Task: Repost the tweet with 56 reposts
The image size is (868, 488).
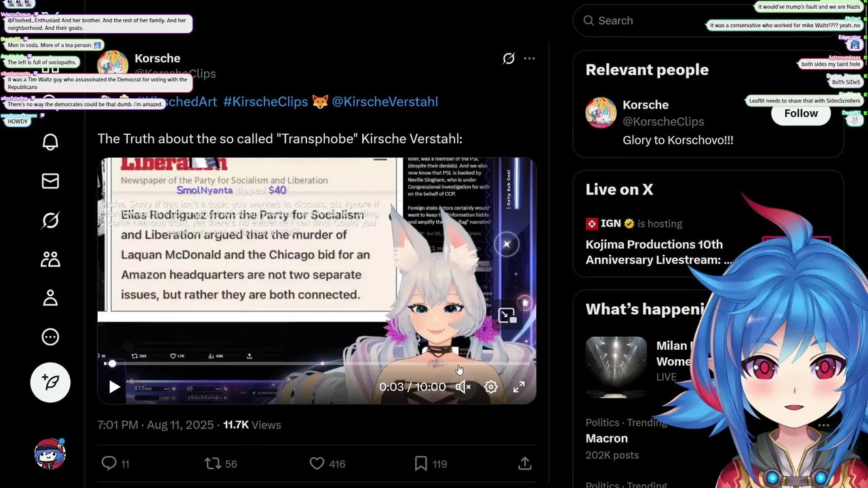Action: (221, 464)
